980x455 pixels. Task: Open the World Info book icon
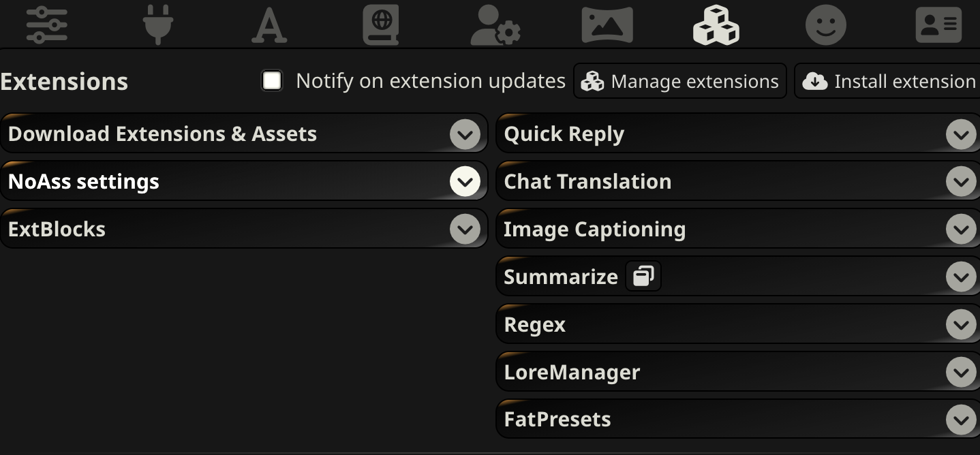tap(380, 25)
